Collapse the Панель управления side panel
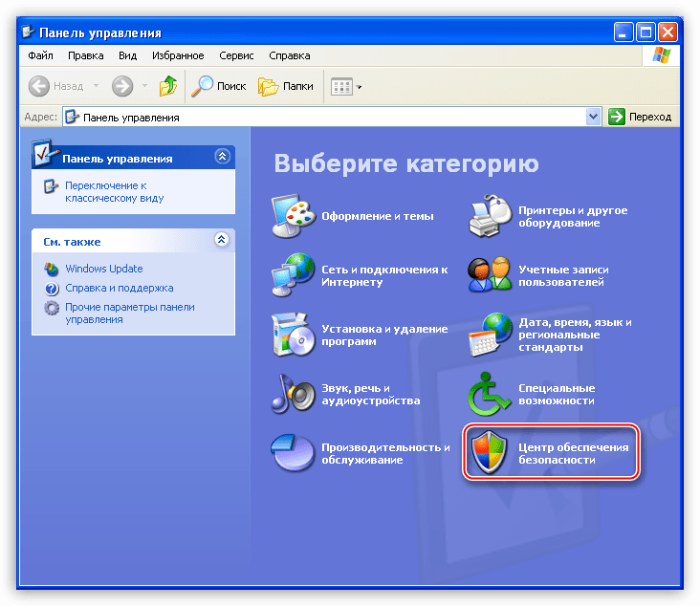700x606 pixels. point(222,156)
